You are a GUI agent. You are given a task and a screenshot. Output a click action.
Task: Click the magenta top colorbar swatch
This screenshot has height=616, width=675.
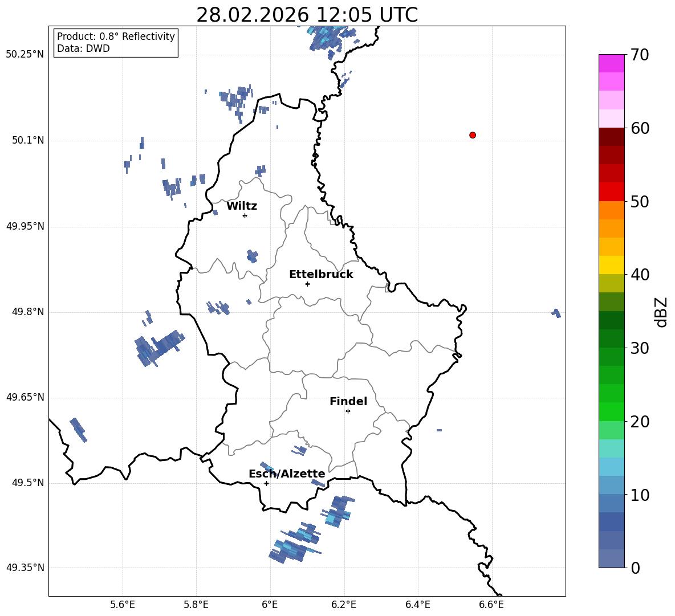611,64
